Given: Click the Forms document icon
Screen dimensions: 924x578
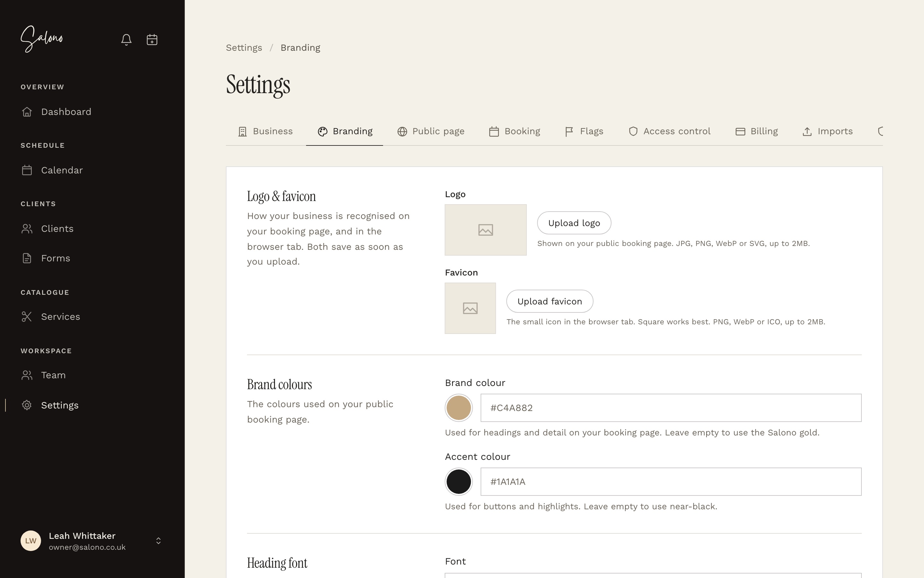Looking at the screenshot, I should pyautogui.click(x=27, y=258).
